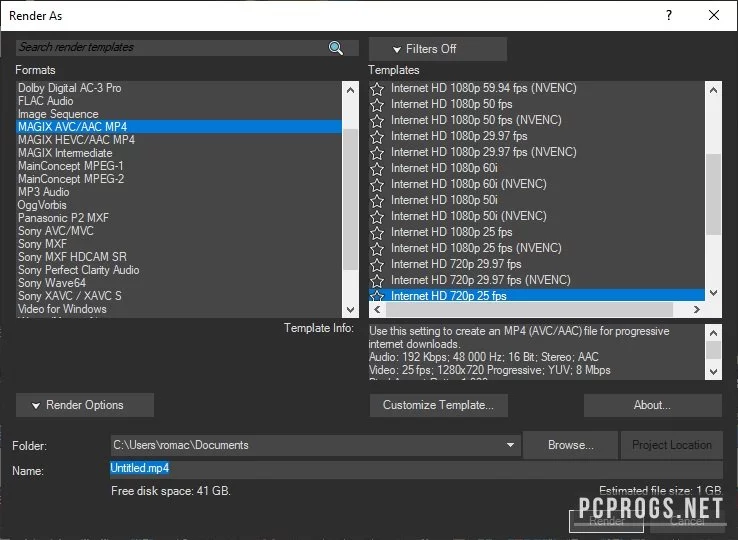Click star beside Internet HD 1080p 25 fps
This screenshot has height=540, width=738.
point(377,233)
